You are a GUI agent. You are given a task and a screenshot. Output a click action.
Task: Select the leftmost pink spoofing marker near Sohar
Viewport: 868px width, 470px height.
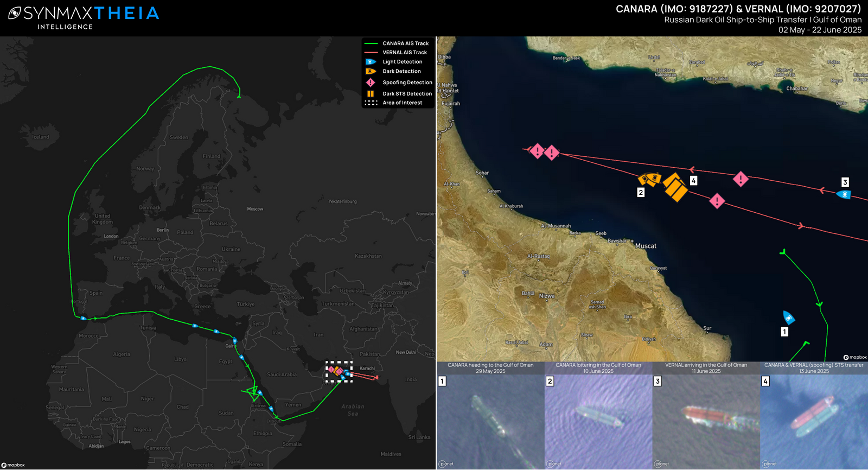coord(537,151)
